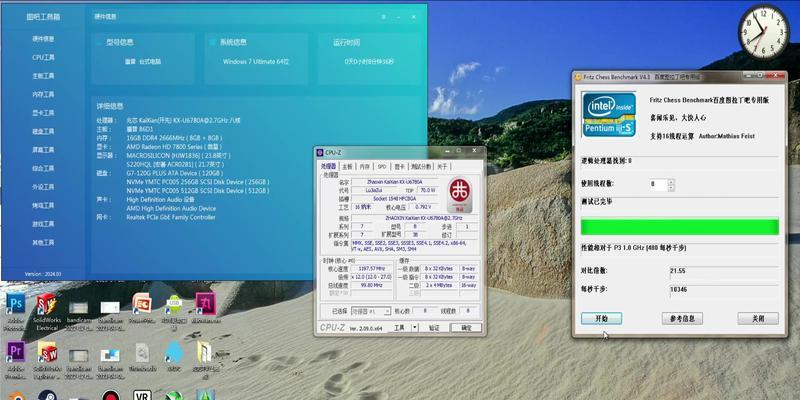Launch SolidWorks Electrical desktop shortcut
Screen dimensions: 800x400
point(47,304)
